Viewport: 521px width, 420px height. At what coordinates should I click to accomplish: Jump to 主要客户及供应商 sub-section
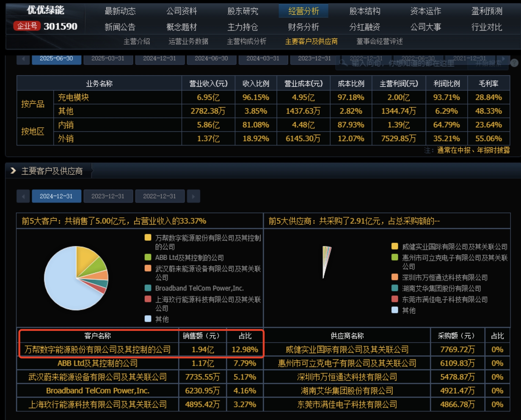point(312,42)
